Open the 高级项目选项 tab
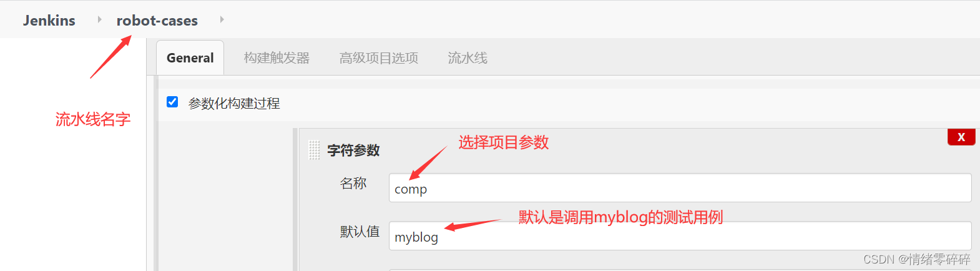980x271 pixels. click(378, 58)
